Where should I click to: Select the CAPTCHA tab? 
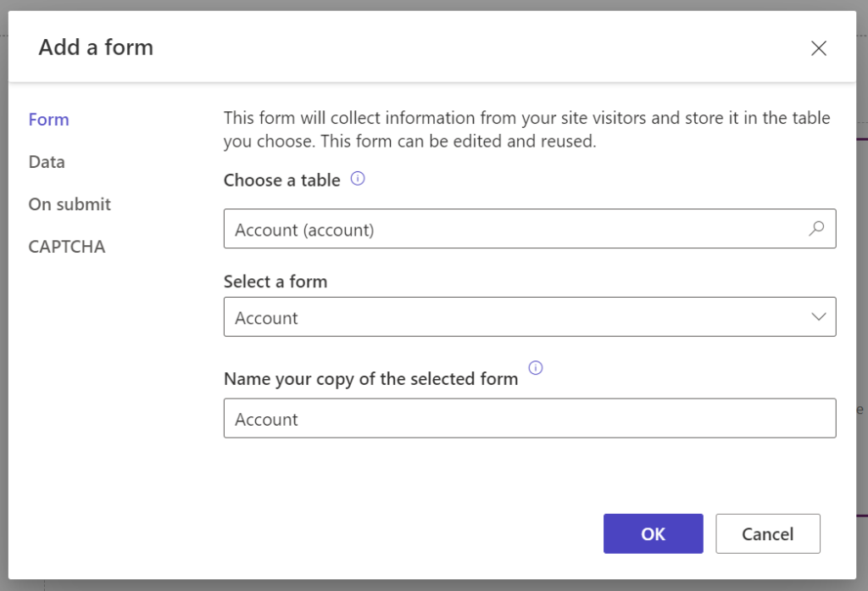point(66,247)
